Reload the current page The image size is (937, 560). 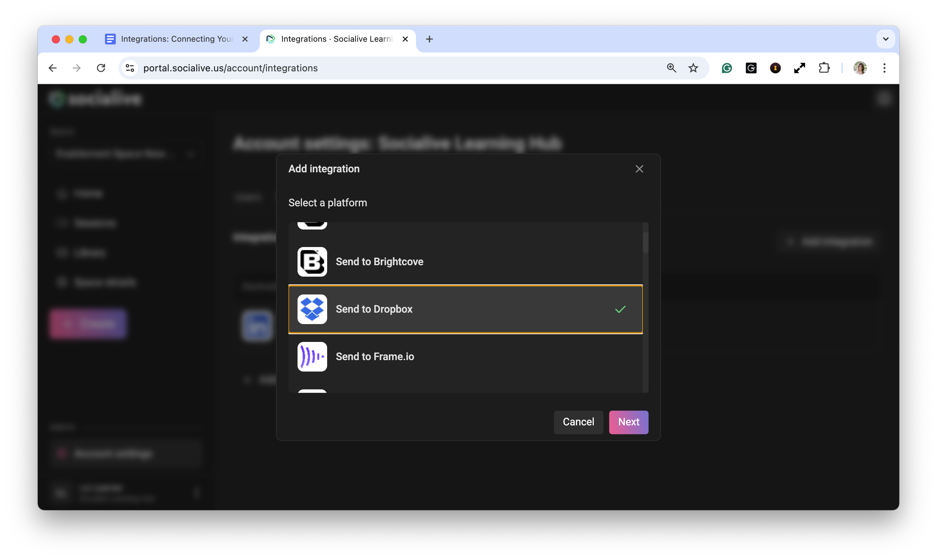(101, 68)
